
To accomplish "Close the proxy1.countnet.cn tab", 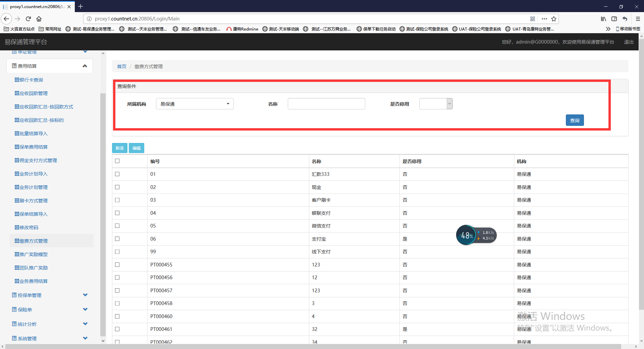I will tap(69, 6).
